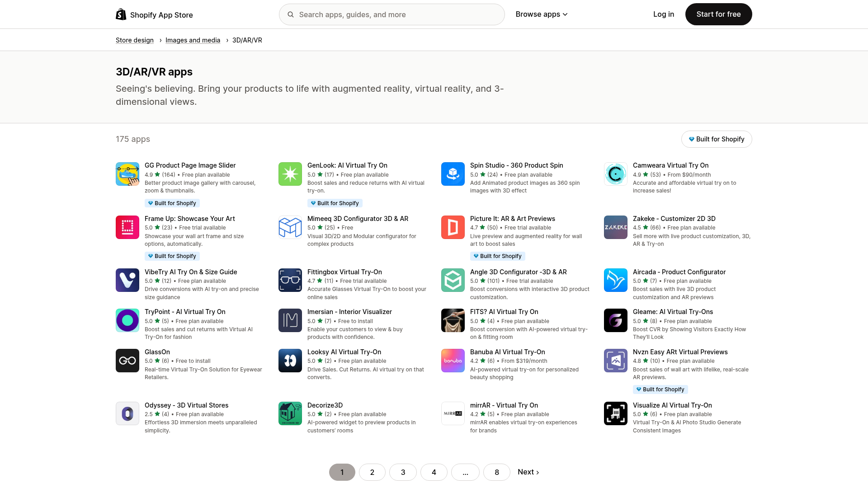The image size is (868, 488).
Task: Click Start for free button
Action: [x=718, y=14]
